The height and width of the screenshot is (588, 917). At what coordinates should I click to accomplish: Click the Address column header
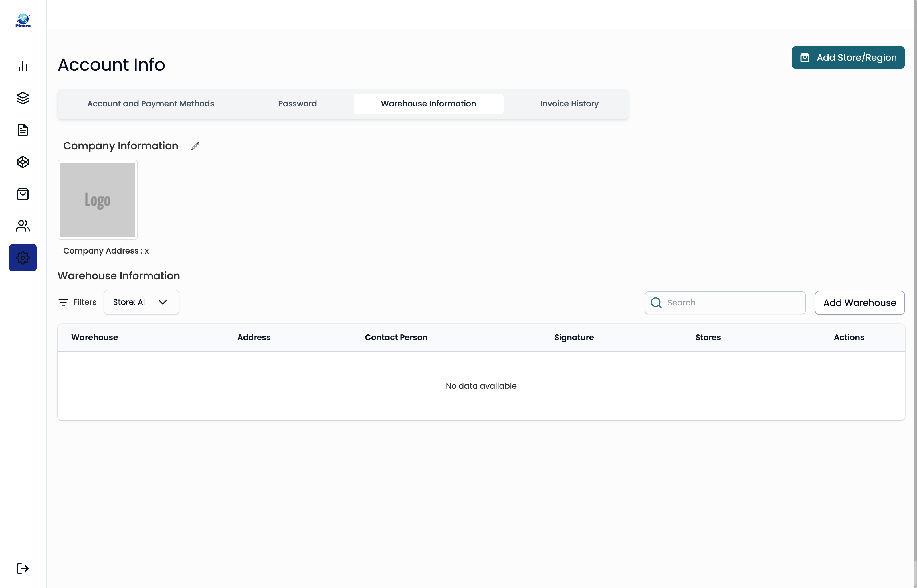(x=254, y=338)
